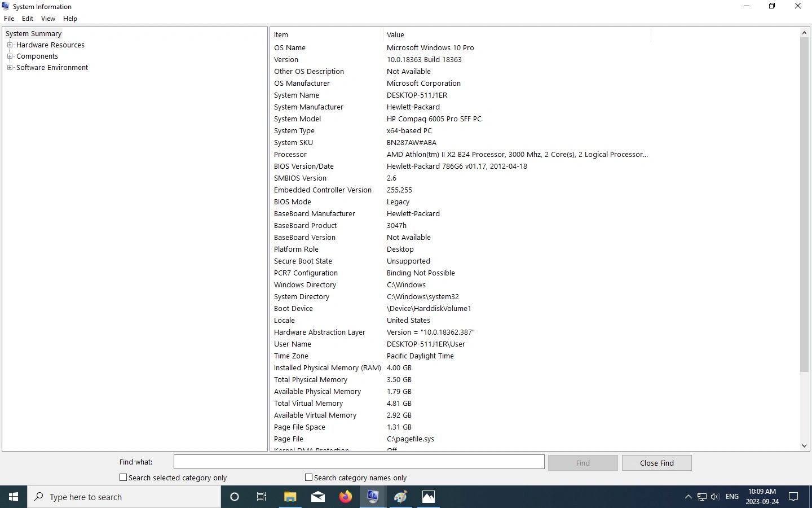This screenshot has width=812, height=508.
Task: Open the Mail app in the taskbar
Action: point(318,497)
